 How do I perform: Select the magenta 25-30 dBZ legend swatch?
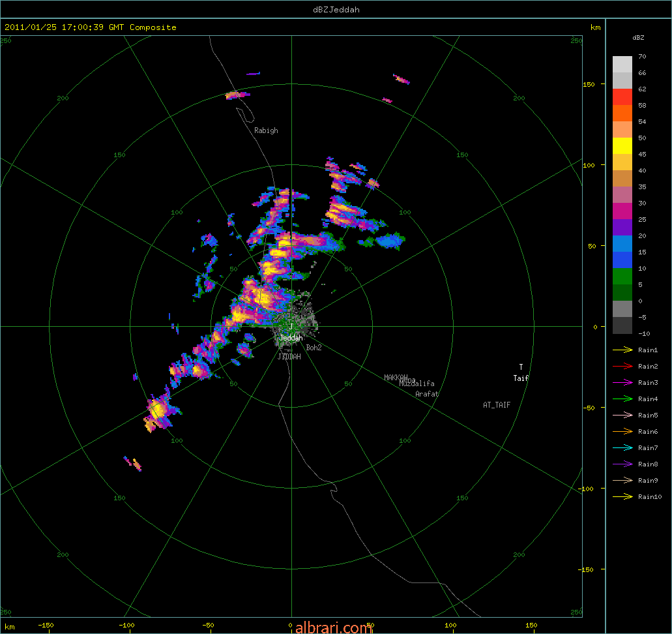(x=622, y=211)
